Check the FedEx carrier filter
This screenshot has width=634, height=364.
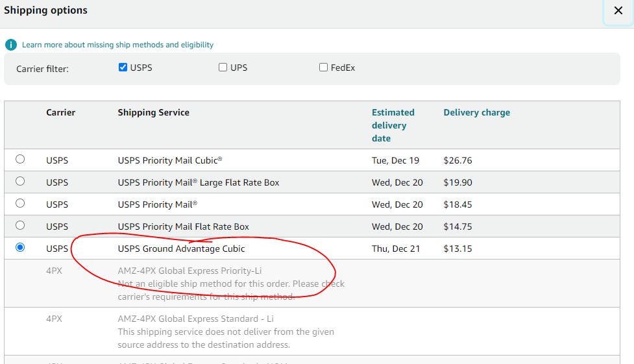coord(323,67)
